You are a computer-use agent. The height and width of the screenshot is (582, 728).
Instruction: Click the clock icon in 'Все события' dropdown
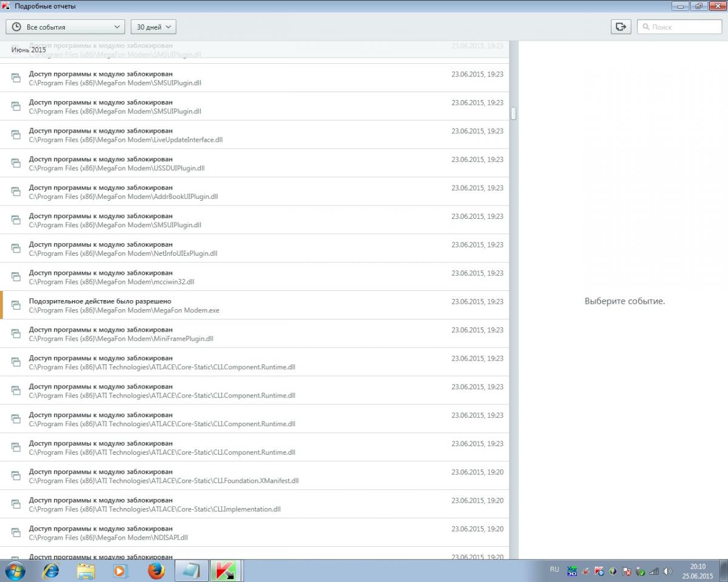16,27
